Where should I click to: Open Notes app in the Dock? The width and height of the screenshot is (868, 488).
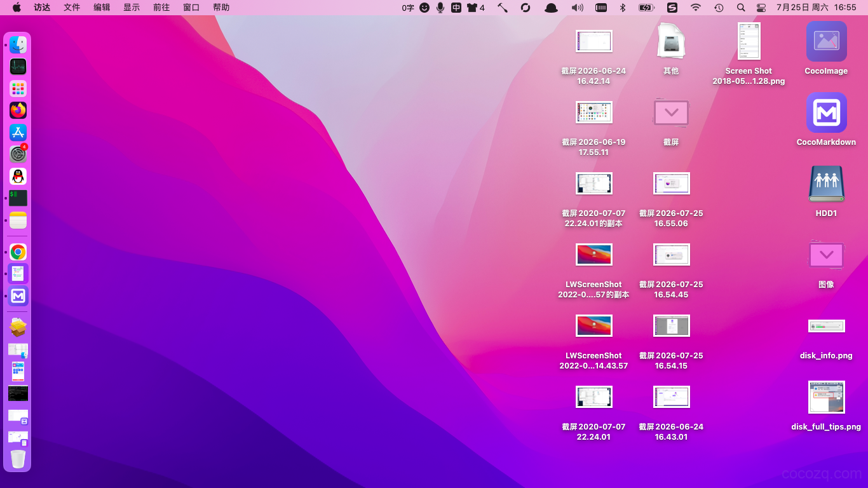click(x=18, y=220)
